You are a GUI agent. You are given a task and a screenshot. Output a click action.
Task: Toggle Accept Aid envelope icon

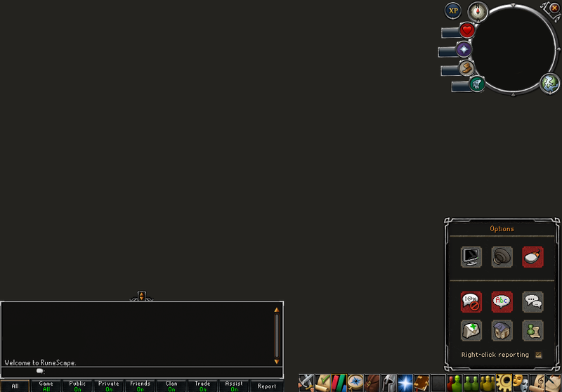coord(471,330)
